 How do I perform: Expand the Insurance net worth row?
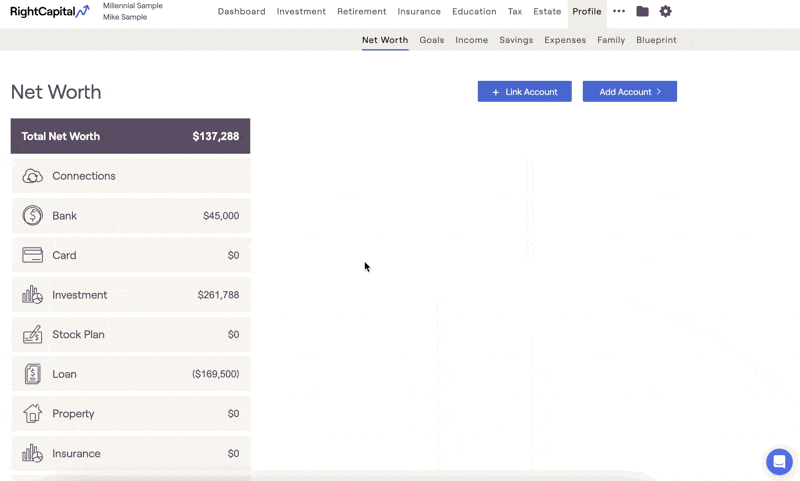(x=130, y=453)
